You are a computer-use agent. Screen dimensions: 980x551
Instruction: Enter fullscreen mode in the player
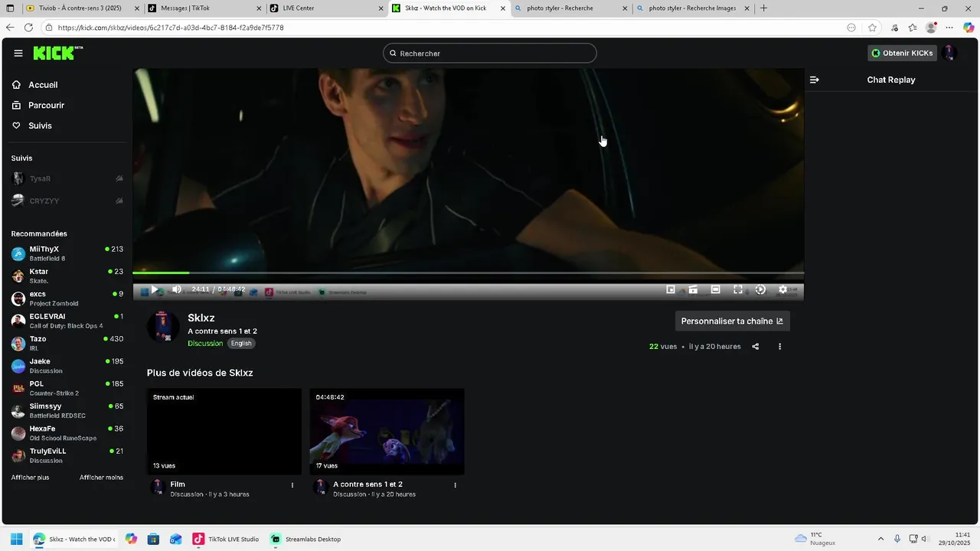738,289
